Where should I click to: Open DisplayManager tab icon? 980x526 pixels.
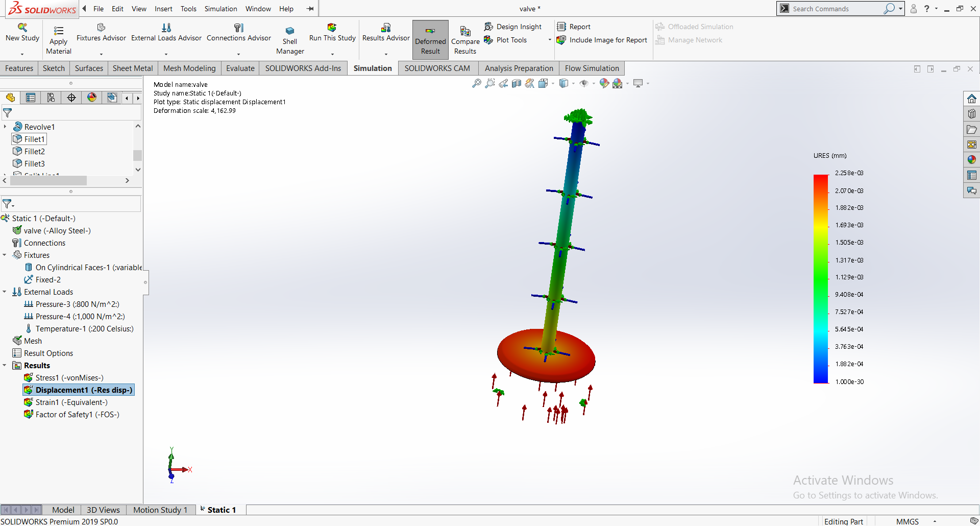92,98
